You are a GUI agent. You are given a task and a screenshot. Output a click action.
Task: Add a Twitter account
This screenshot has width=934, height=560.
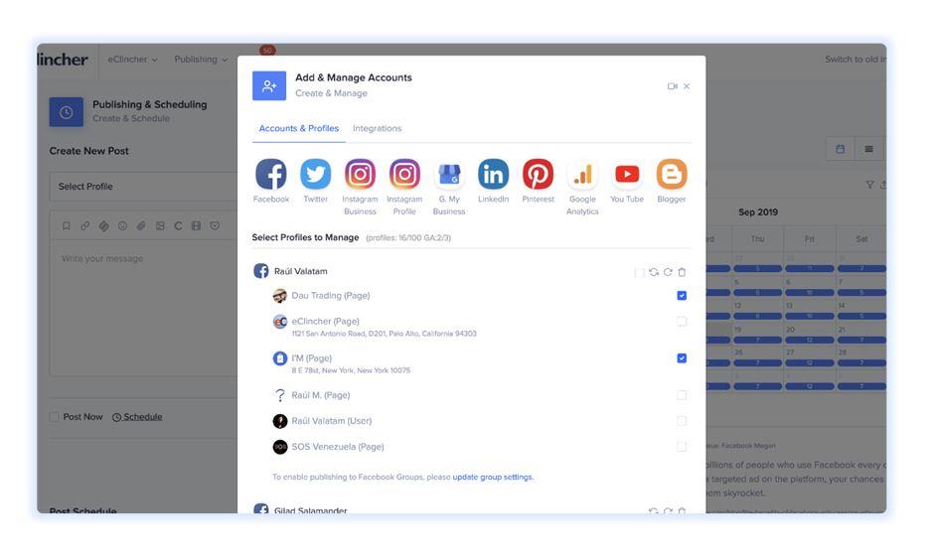[x=315, y=174]
